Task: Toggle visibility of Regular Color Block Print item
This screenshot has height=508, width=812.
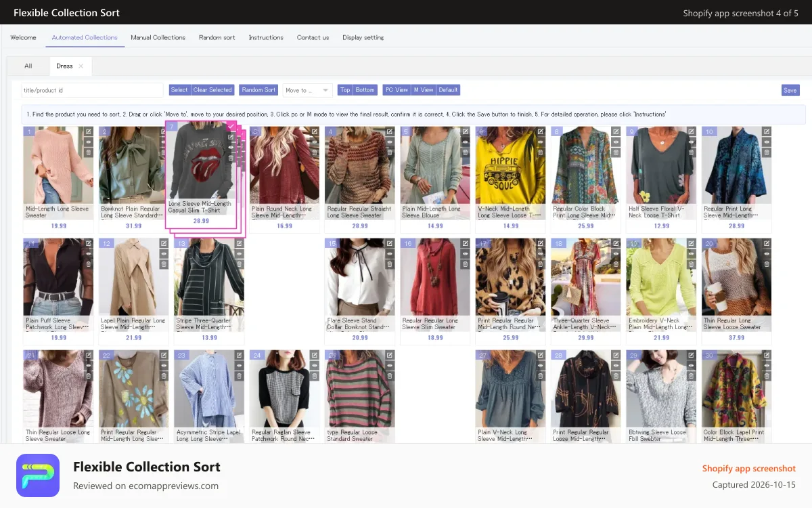Action: pos(616,142)
